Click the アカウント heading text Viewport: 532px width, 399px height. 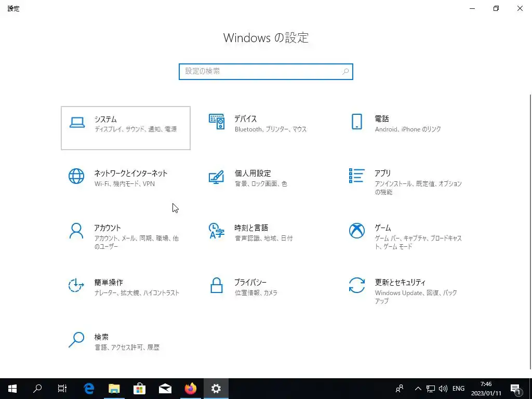pyautogui.click(x=108, y=228)
